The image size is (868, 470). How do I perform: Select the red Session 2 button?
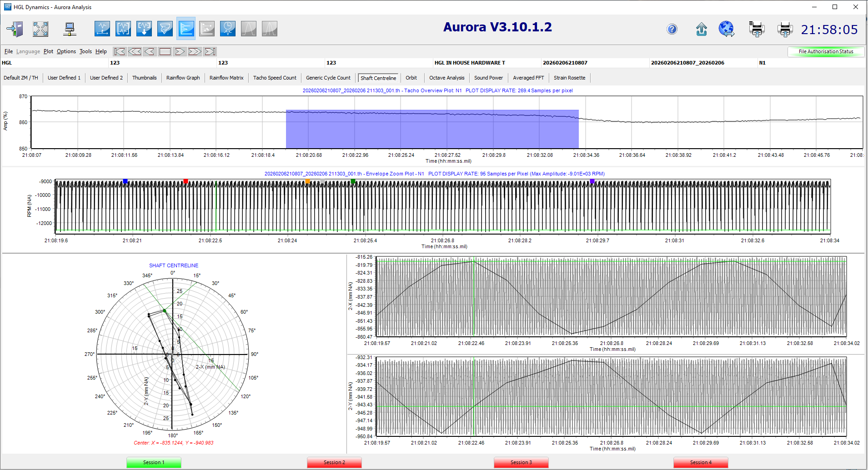[334, 462]
